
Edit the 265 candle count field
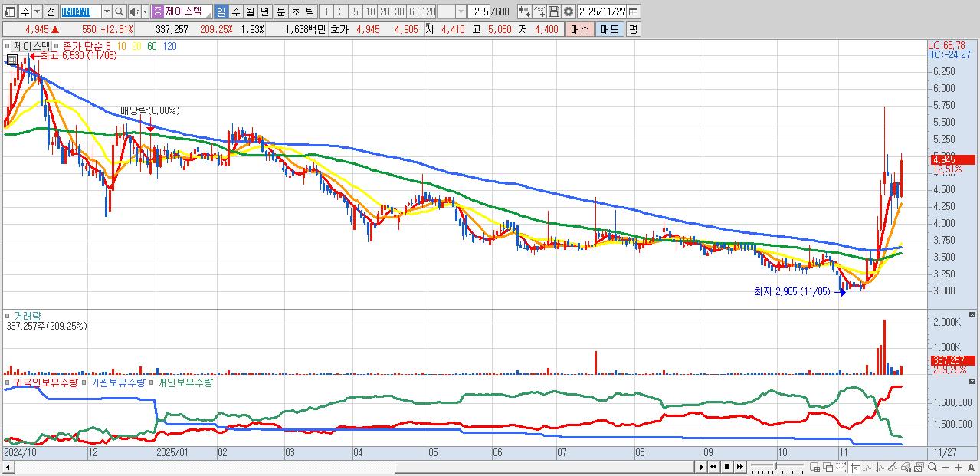(480, 11)
